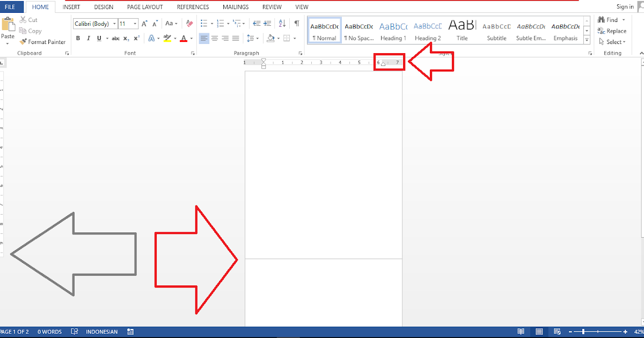Toggle Strikethrough formatting
Image resolution: width=644 pixels, height=338 pixels.
(x=115, y=38)
